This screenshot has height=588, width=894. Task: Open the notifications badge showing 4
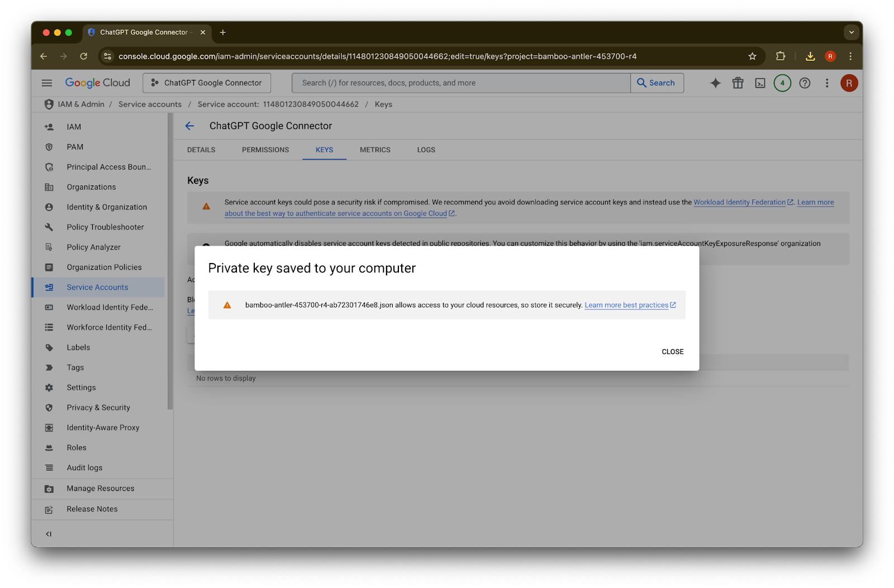point(782,83)
